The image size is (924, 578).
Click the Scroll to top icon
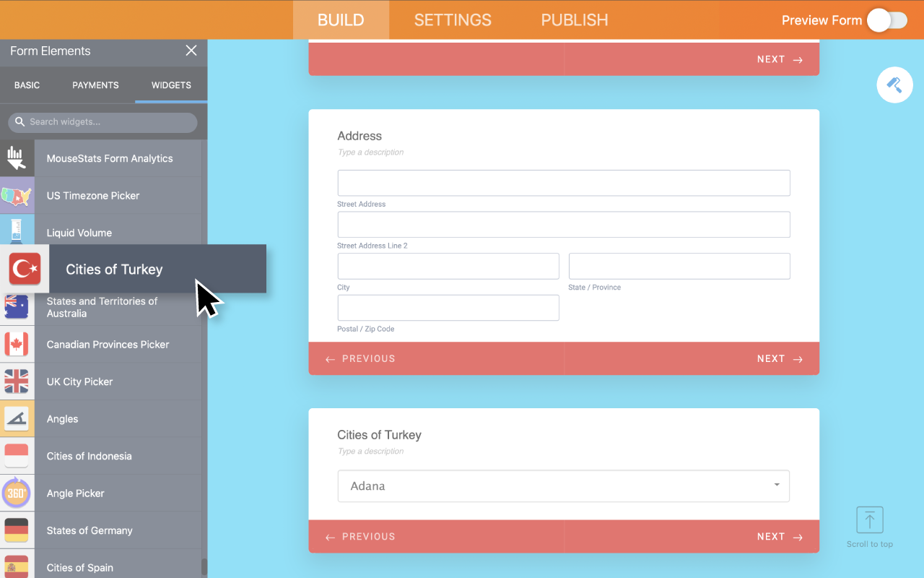pyautogui.click(x=870, y=520)
